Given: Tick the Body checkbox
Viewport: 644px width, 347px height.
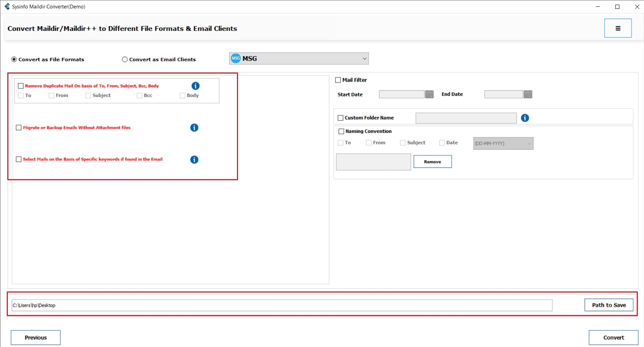Looking at the screenshot, I should (x=182, y=95).
